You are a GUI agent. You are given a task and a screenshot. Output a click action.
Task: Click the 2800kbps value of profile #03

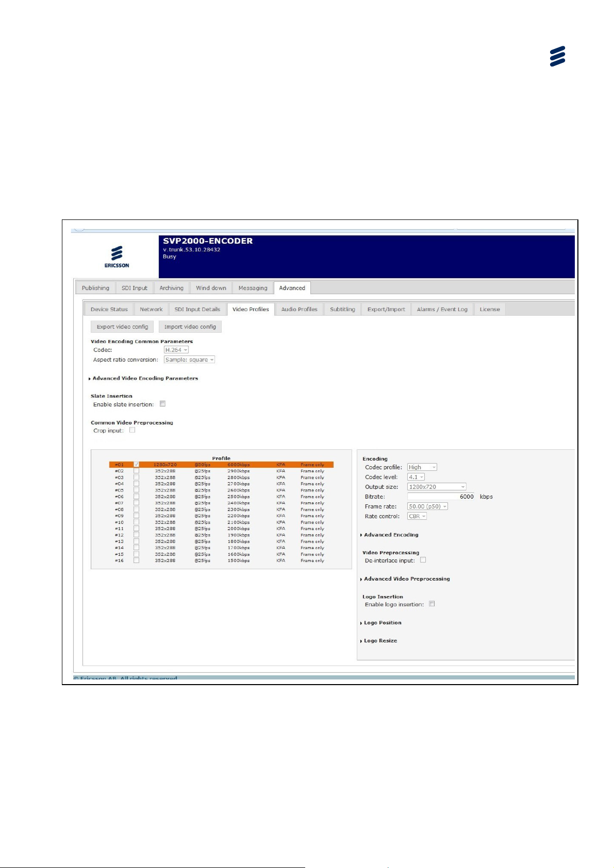point(239,478)
